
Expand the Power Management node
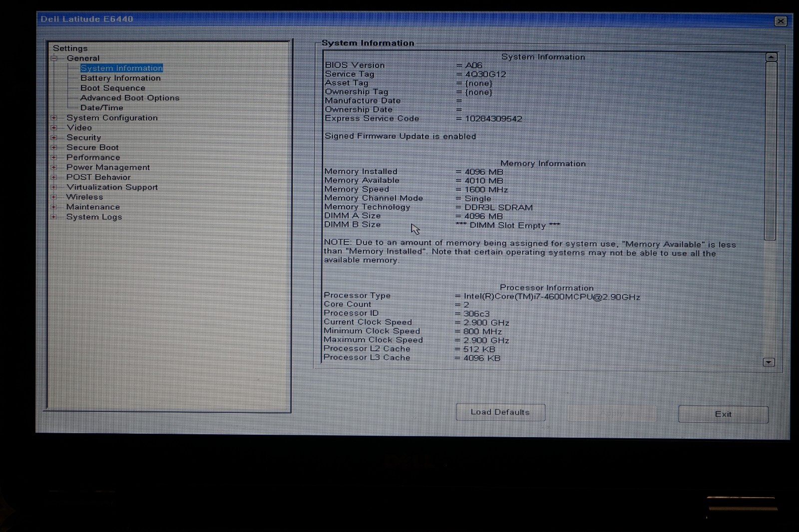tap(54, 167)
